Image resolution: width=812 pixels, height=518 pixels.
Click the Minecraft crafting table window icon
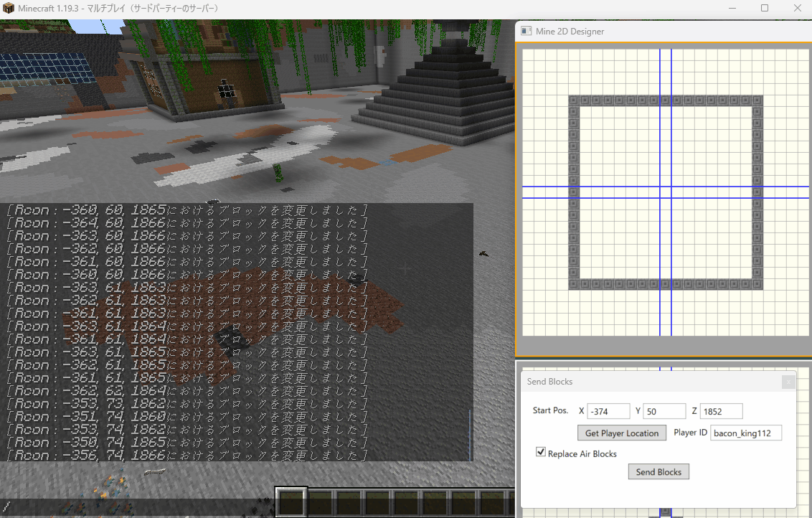point(9,8)
